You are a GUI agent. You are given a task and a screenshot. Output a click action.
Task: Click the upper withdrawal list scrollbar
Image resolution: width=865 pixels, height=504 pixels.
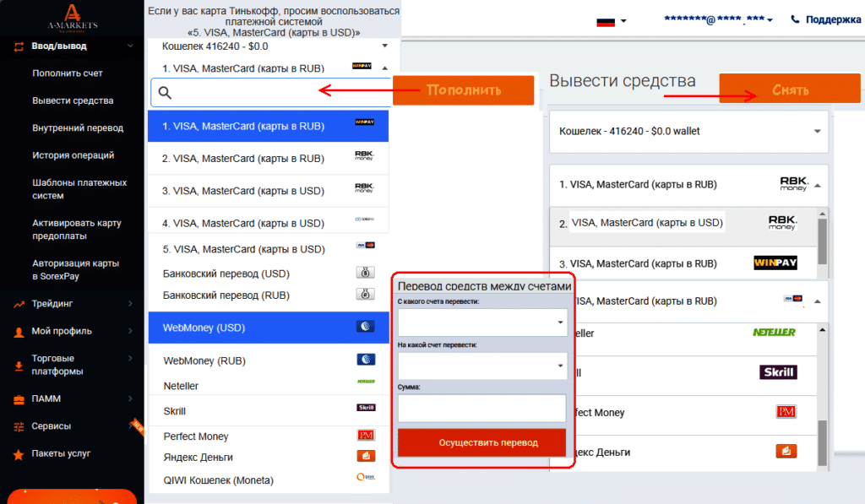(x=822, y=242)
